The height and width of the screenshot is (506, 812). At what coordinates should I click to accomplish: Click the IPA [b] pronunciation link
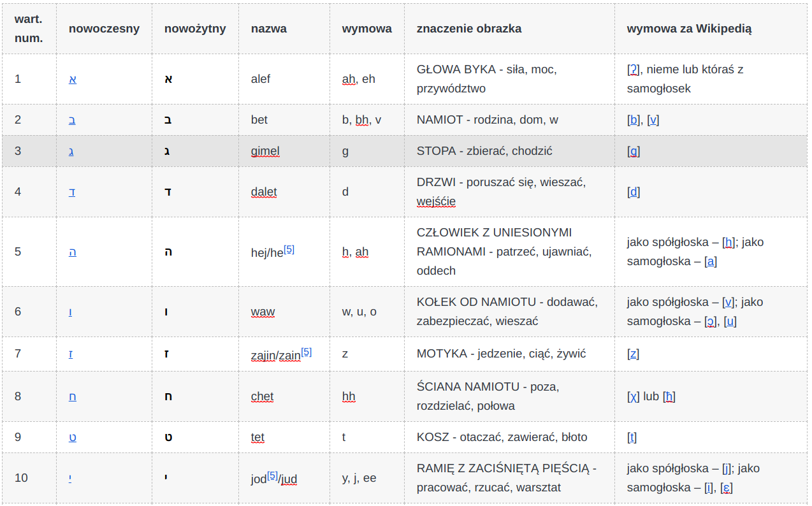[634, 120]
